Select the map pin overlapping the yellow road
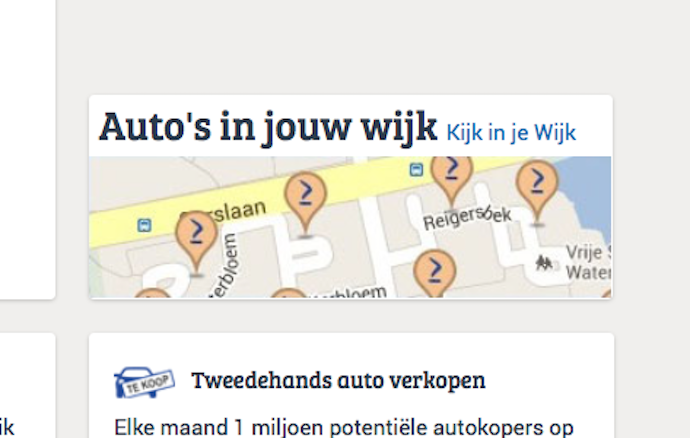 coord(305,202)
